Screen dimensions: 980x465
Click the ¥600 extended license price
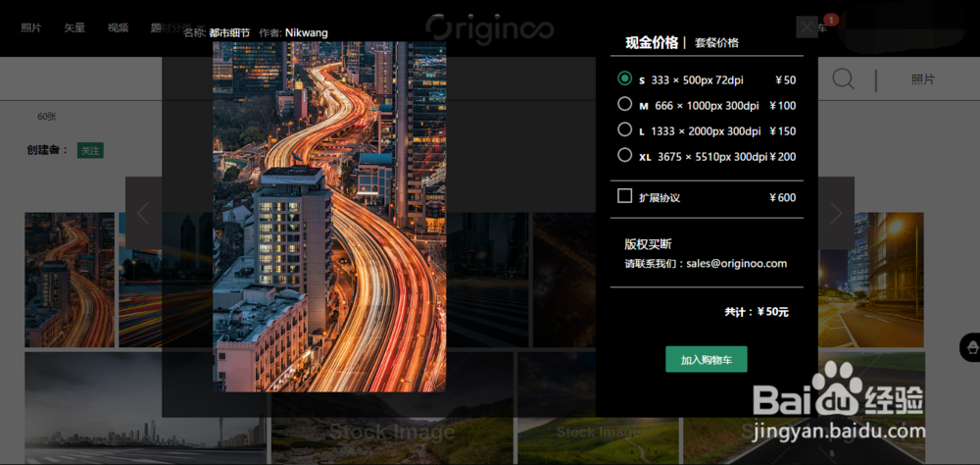point(782,198)
